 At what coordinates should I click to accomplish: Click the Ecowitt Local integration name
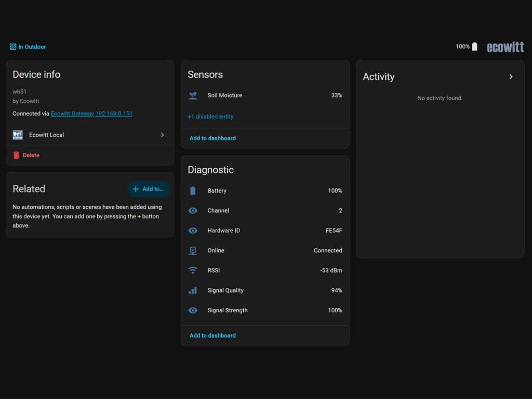(x=46, y=135)
